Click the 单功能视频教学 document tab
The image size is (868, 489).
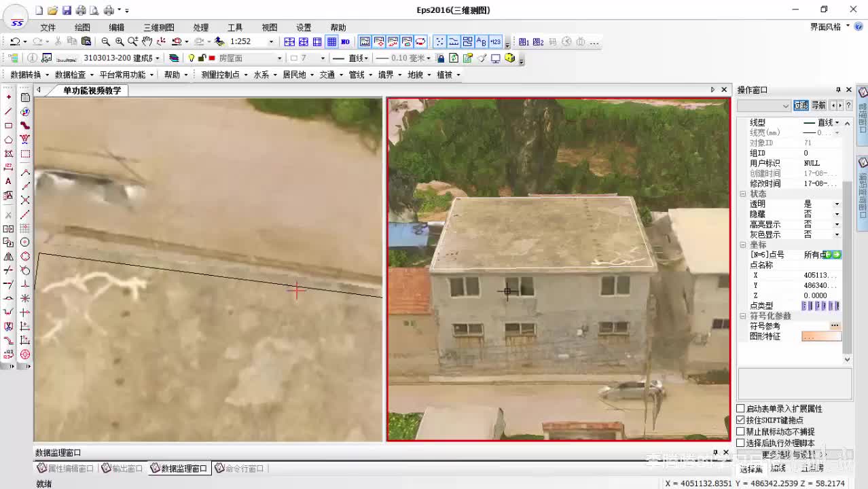(92, 90)
